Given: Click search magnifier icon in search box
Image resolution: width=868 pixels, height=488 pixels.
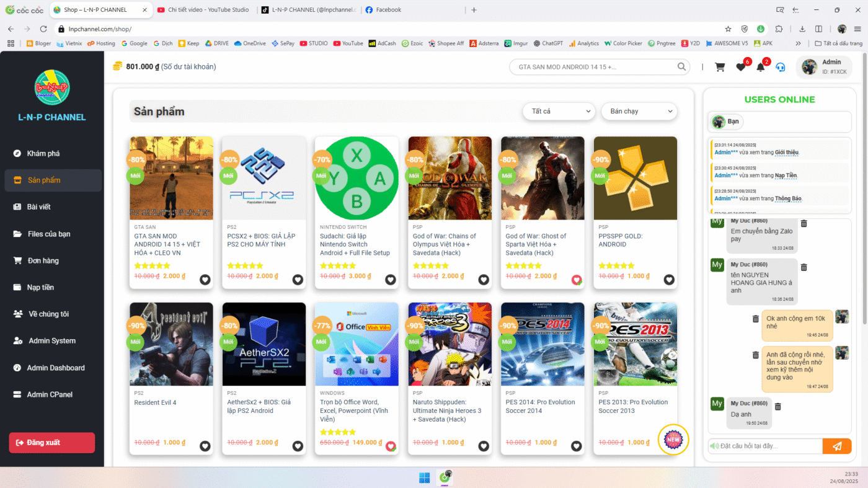Looking at the screenshot, I should 682,67.
